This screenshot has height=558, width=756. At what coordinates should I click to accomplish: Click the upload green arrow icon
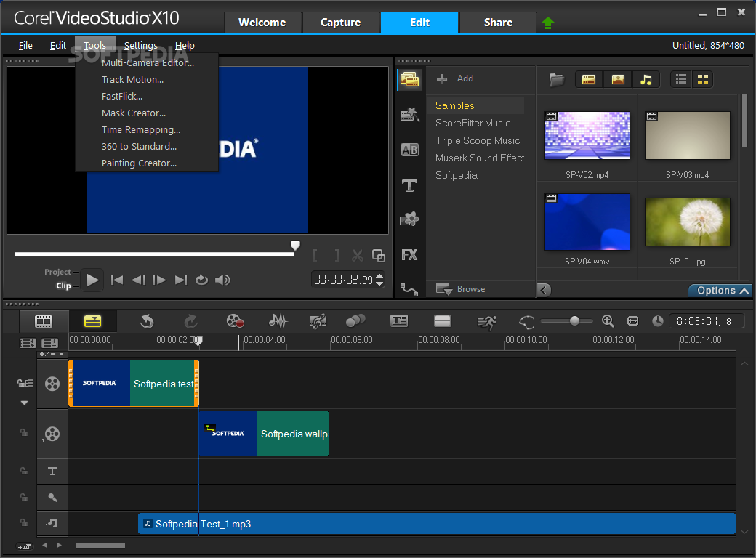(x=548, y=23)
